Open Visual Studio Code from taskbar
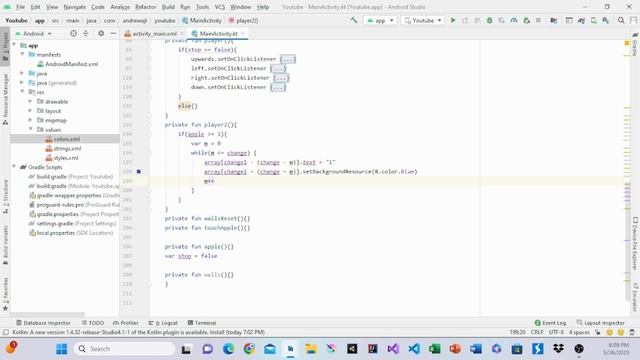The image size is (640, 360). pos(414,349)
